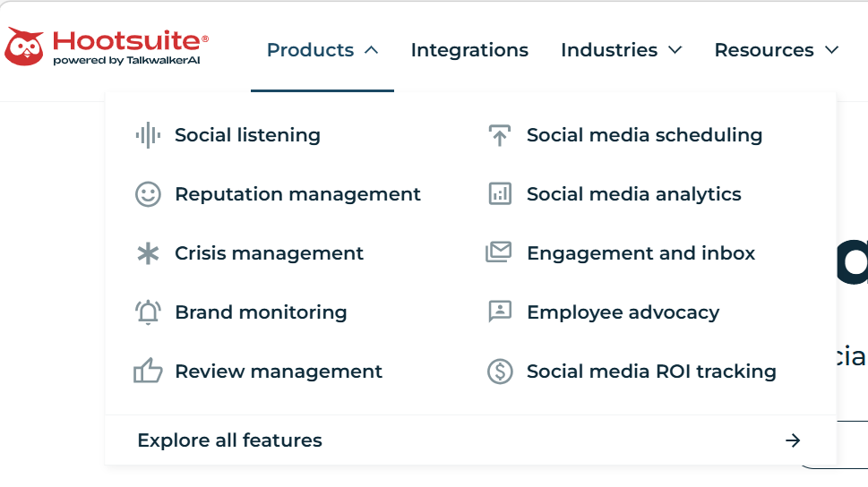Expand the Resources dropdown
This screenshot has width=868, height=487.
coord(776,50)
